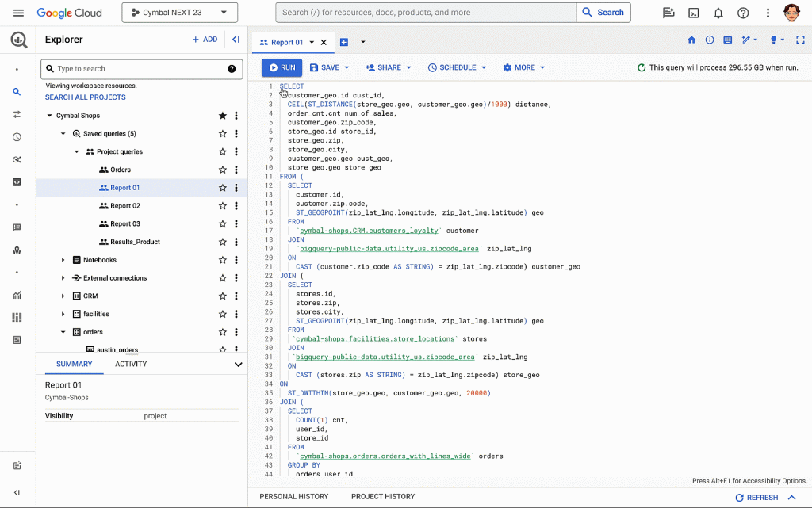812x508 pixels.
Task: Open the three-dot menu for Notebooks
Action: coord(236,260)
